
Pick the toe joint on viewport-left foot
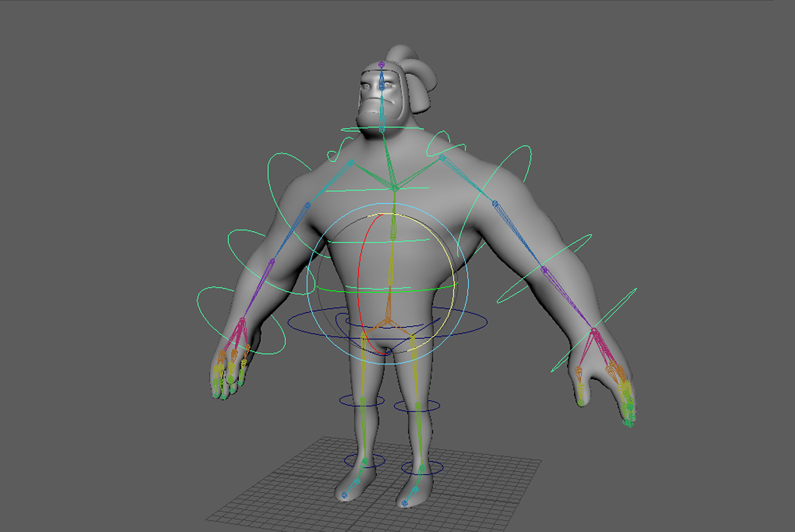click(345, 493)
